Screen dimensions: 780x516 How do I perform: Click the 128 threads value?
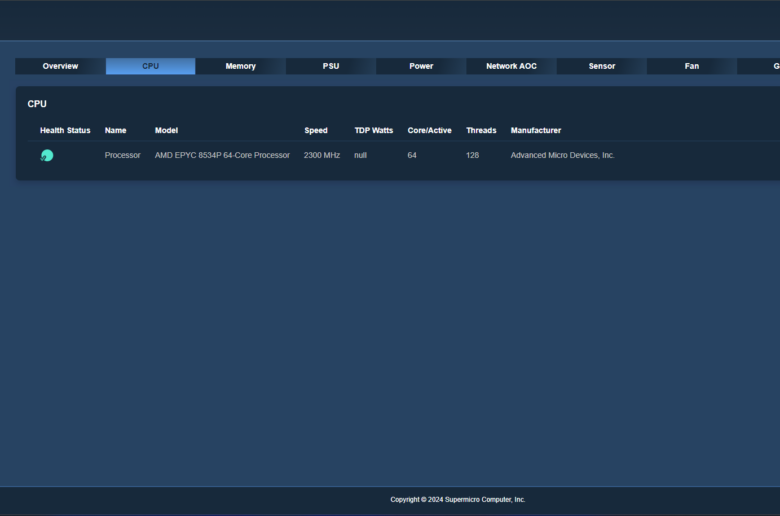(x=473, y=155)
